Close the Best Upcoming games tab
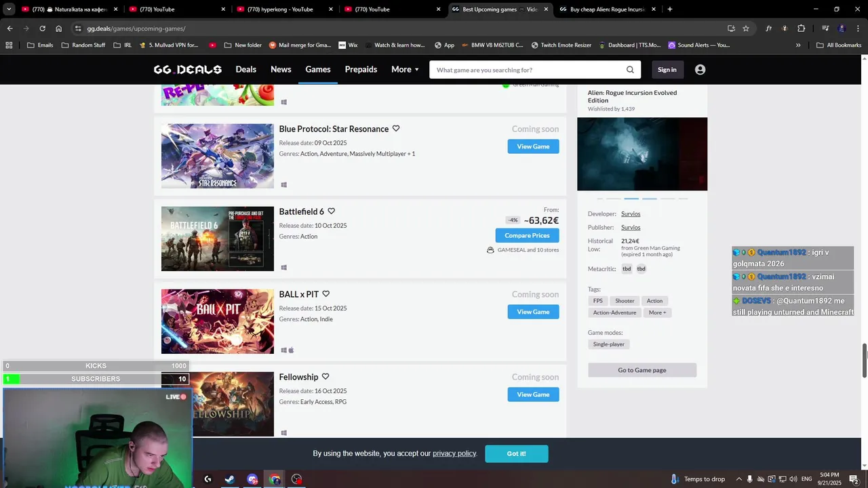The image size is (868, 488). point(546,9)
